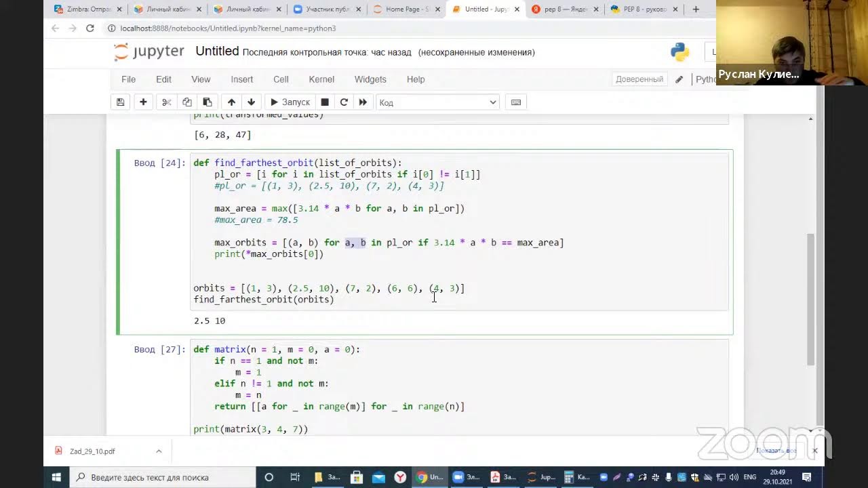Switch to pep 8 Яндекс browser tab
Screen dimensions: 868x488
pos(564,9)
